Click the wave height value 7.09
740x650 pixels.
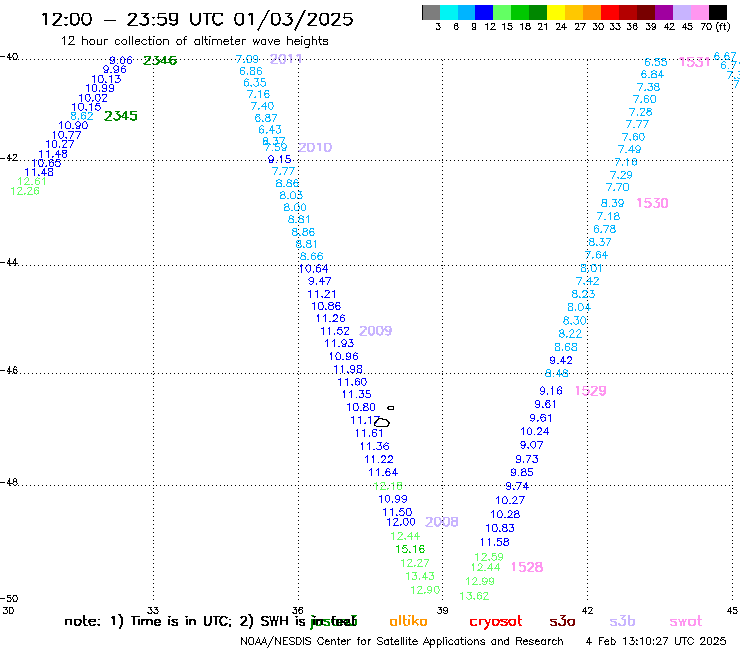247,59
